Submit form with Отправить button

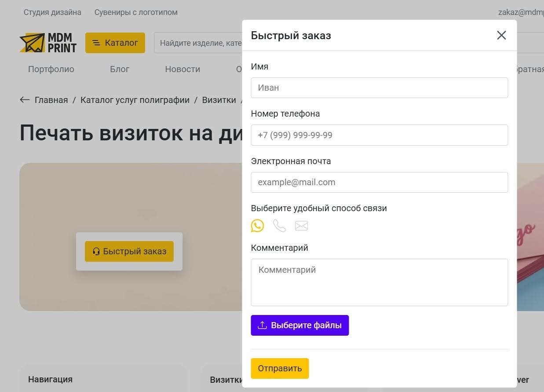pyautogui.click(x=280, y=368)
